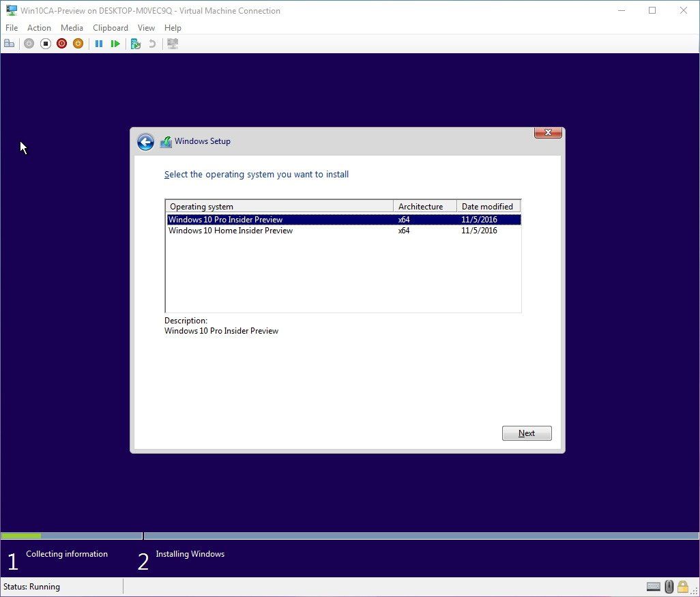
Task: Pause the running virtual machine
Action: coord(99,43)
